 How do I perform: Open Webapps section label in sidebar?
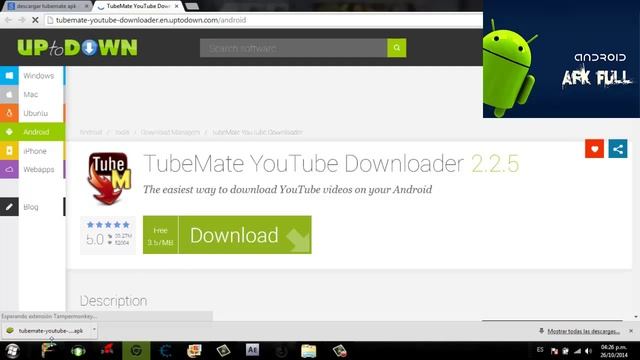(39, 169)
